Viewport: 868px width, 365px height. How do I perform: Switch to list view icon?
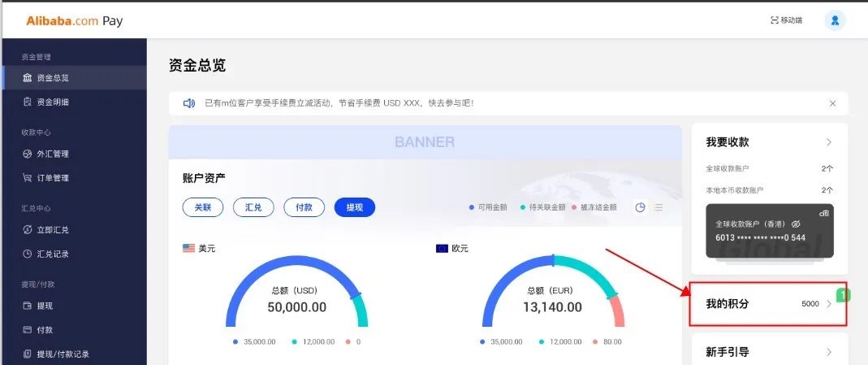click(659, 207)
